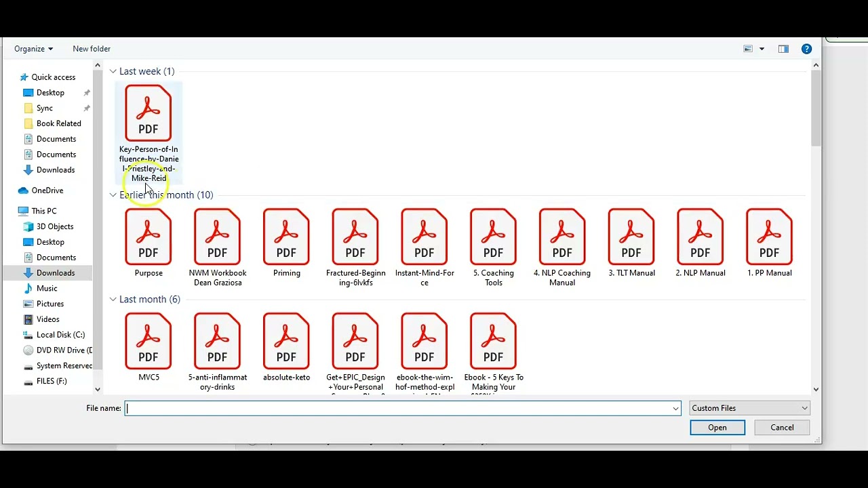Select NWM Workbook Dean Graziosa PDF
This screenshot has height=488, width=868.
point(218,247)
